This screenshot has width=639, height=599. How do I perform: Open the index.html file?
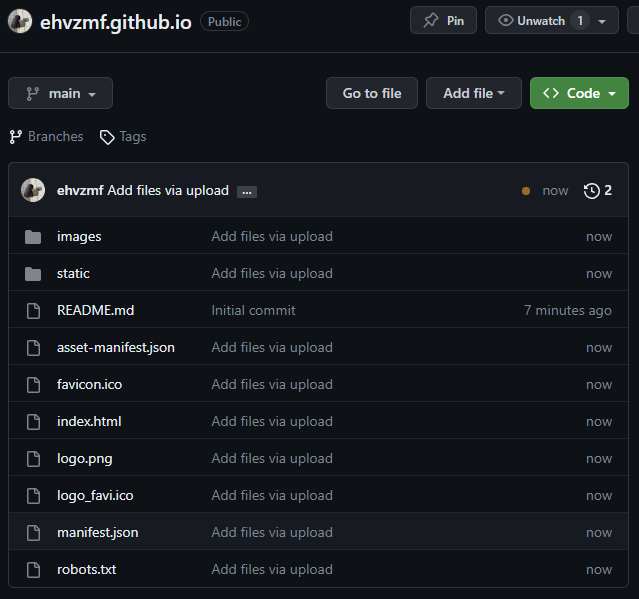coord(89,421)
